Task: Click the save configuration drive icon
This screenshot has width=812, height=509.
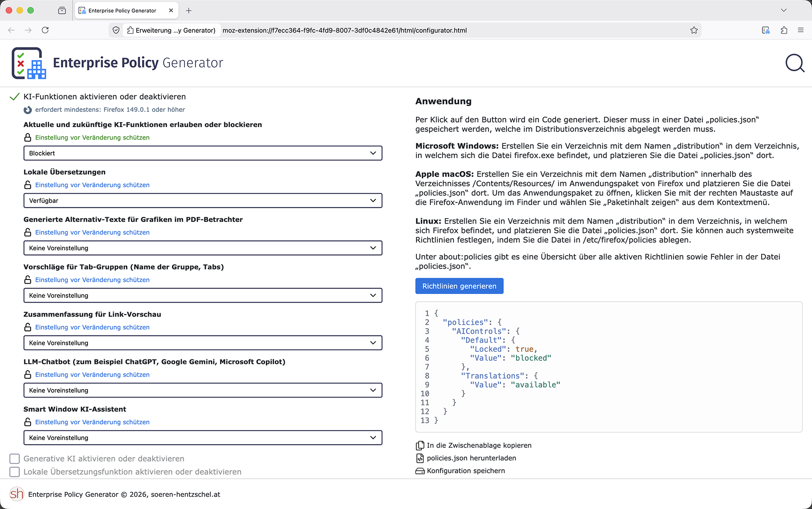Action: (x=420, y=471)
